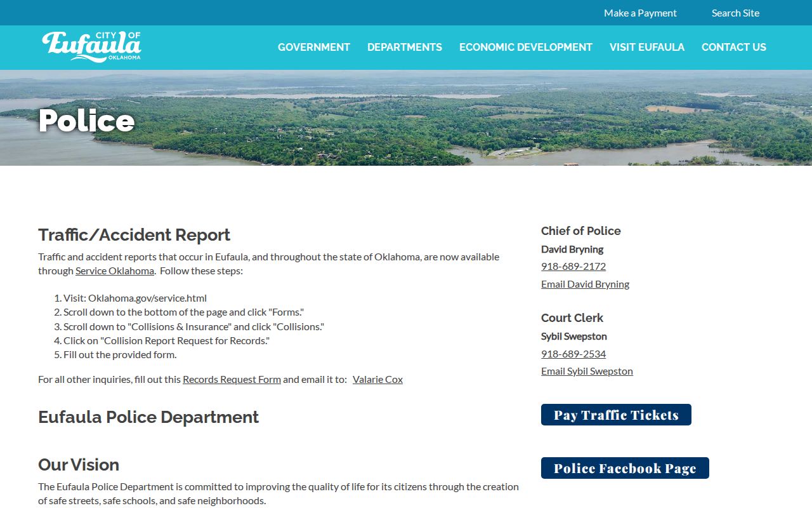Viewport: 812px width, 508px height.
Task: Call Chief of Police number 918-689-2172
Action: (x=573, y=266)
